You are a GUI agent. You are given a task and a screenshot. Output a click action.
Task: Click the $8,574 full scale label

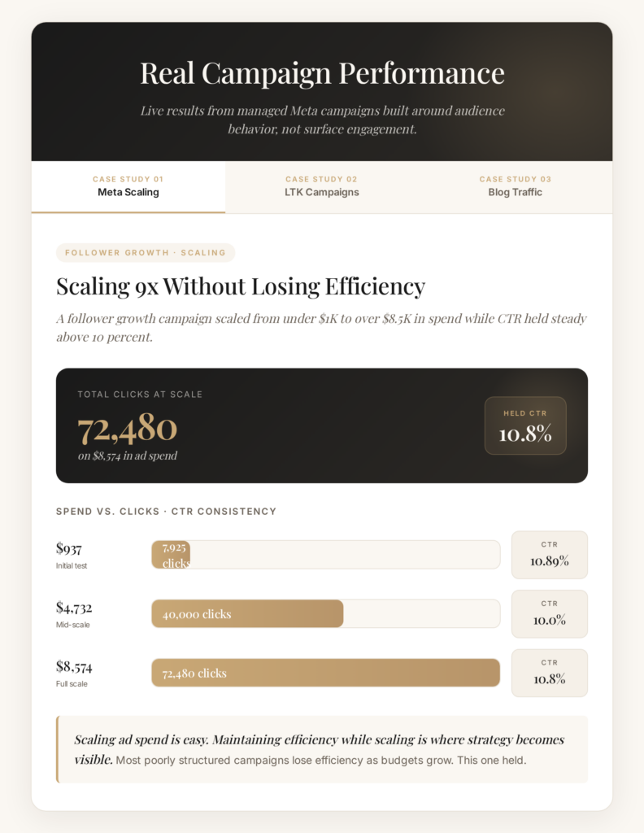point(74,673)
